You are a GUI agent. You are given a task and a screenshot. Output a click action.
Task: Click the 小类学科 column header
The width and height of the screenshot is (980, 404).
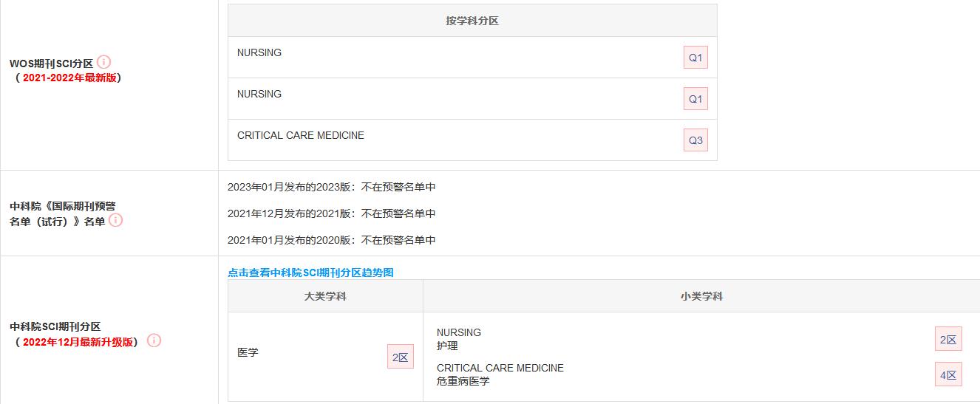click(701, 296)
